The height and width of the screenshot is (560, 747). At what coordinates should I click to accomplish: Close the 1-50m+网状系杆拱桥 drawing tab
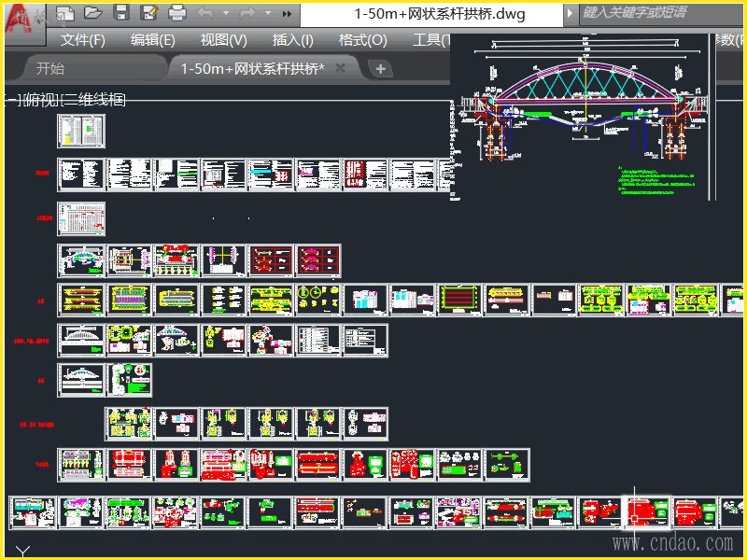[340, 68]
